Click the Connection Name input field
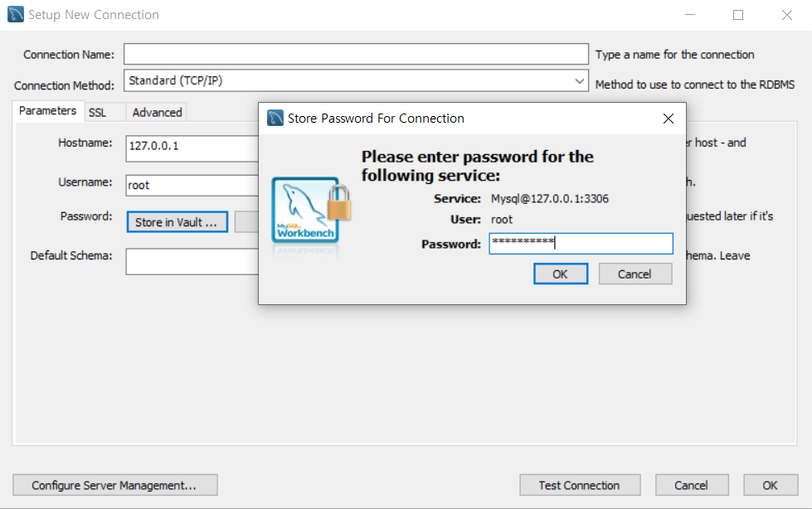 (x=356, y=54)
